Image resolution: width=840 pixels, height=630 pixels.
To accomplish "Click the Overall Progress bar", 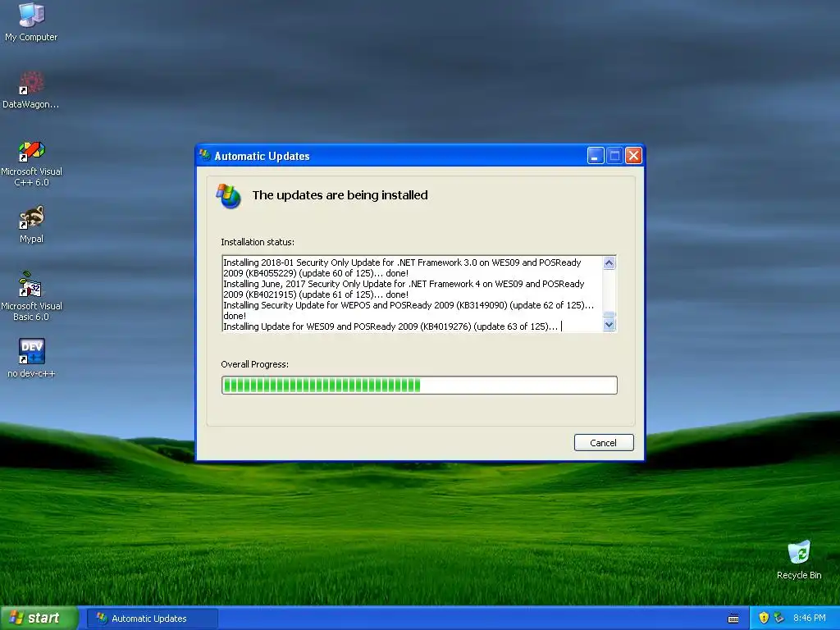I will click(x=419, y=386).
